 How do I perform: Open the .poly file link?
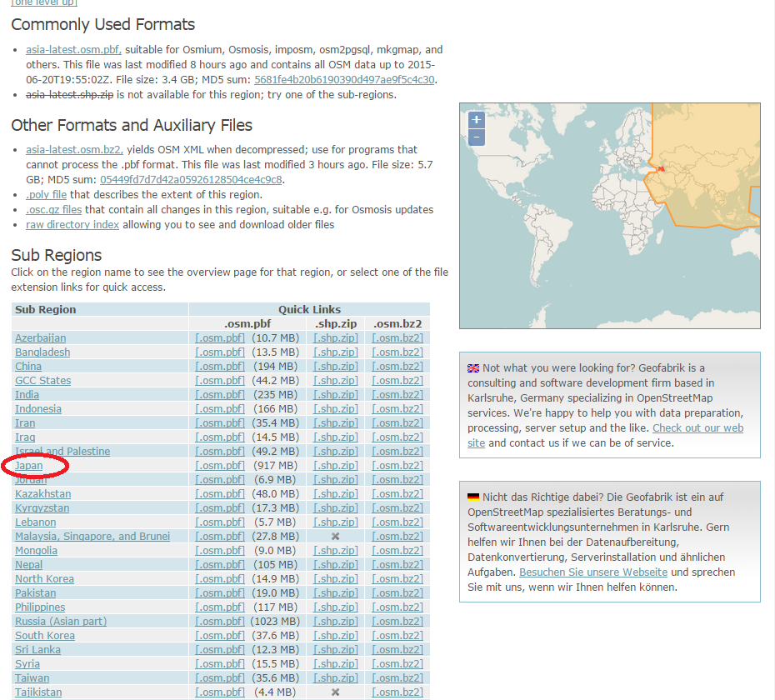point(46,194)
